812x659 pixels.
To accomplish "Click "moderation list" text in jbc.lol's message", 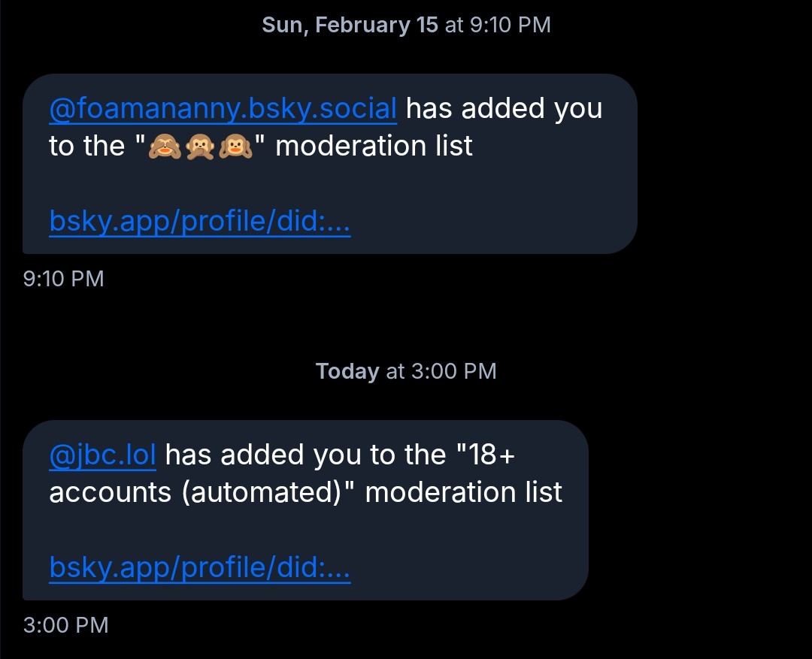I will tap(463, 492).
